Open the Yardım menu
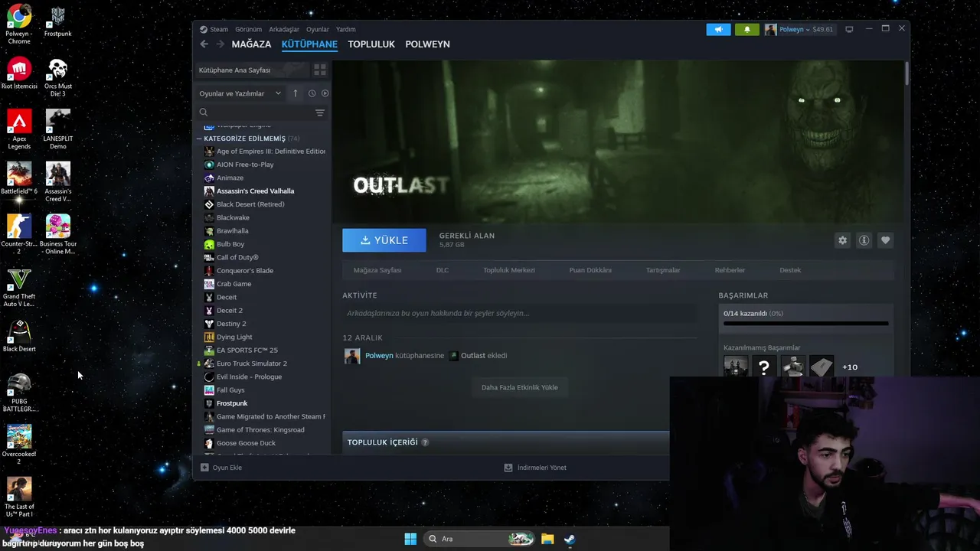The image size is (980, 551). [x=345, y=29]
